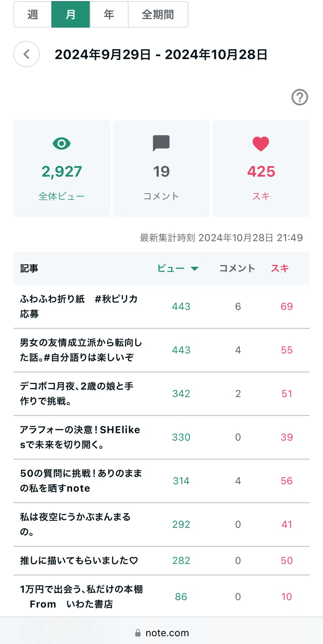
Task: Click the note.com address bar
Action: [161, 633]
